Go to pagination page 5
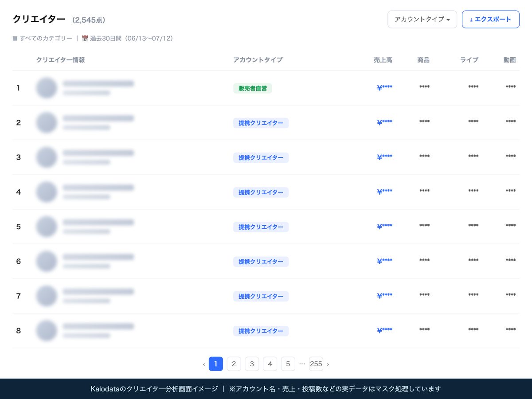 pos(288,364)
